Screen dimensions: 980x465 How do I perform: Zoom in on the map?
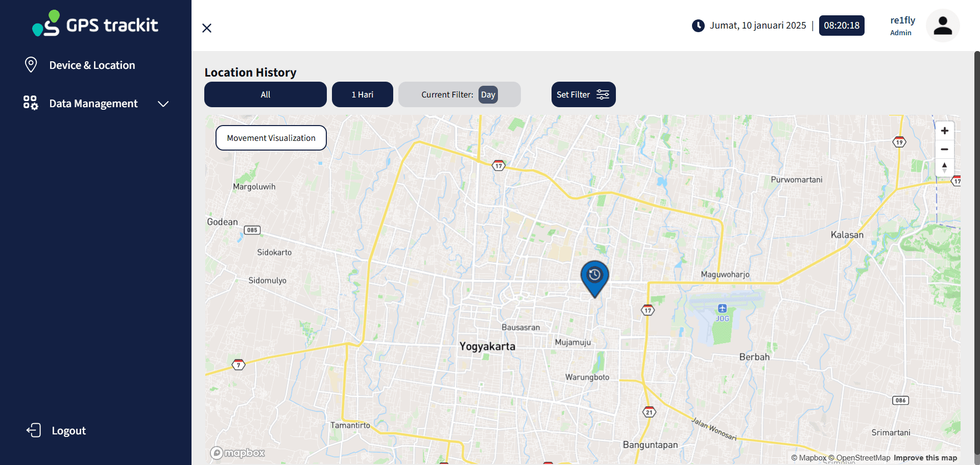tap(944, 131)
